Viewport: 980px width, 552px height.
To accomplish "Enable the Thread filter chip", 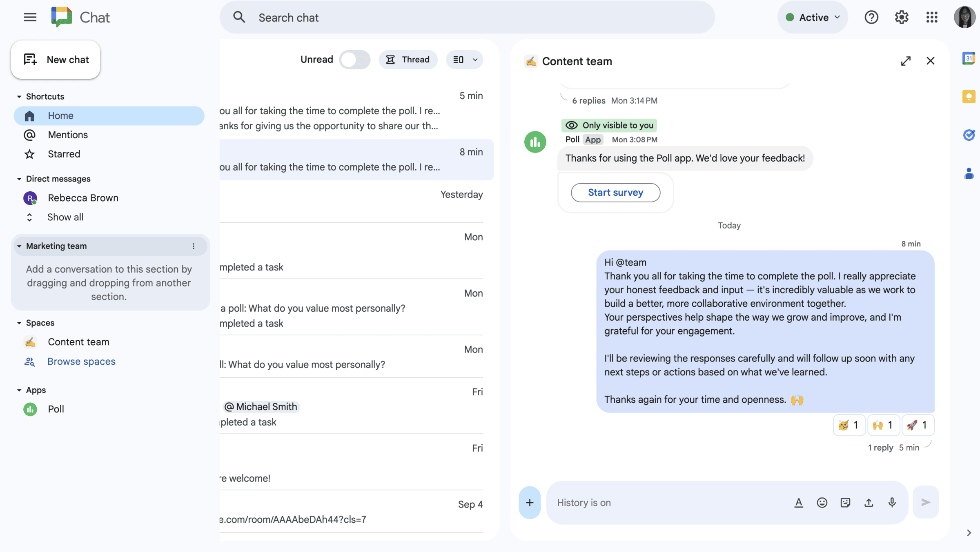I will click(x=408, y=60).
